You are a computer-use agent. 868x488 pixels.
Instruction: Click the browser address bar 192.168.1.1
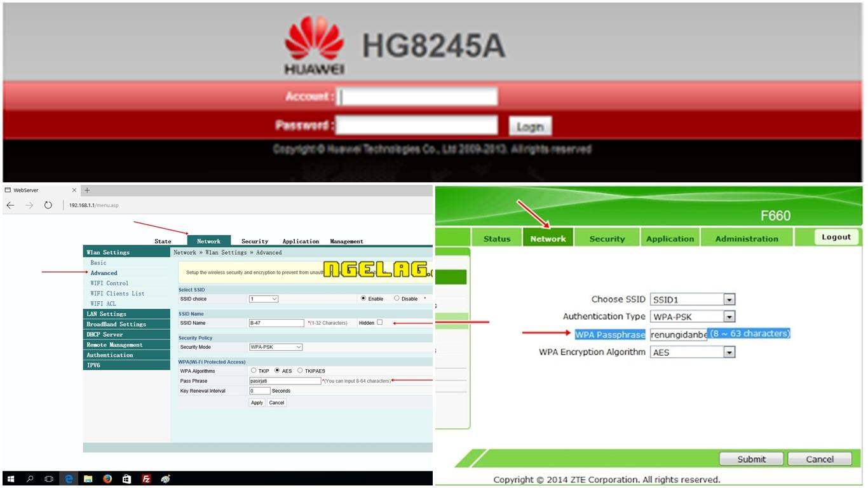(x=94, y=205)
